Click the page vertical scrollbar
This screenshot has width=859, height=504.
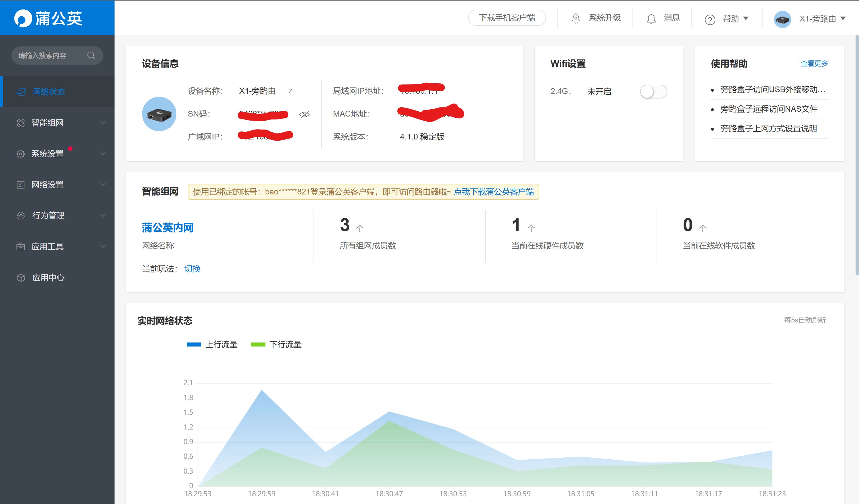(x=857, y=155)
